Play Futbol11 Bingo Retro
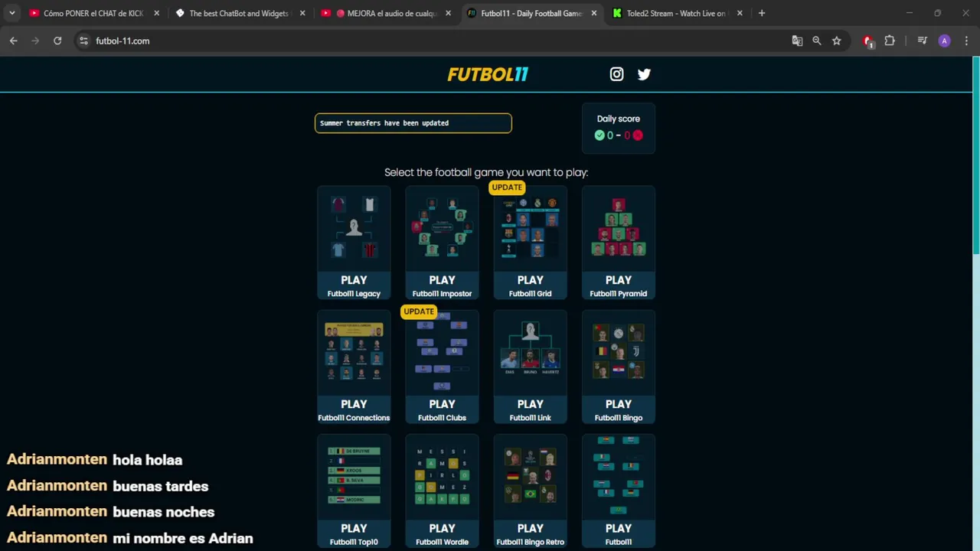Screen dimensions: 980x551 coord(530,533)
